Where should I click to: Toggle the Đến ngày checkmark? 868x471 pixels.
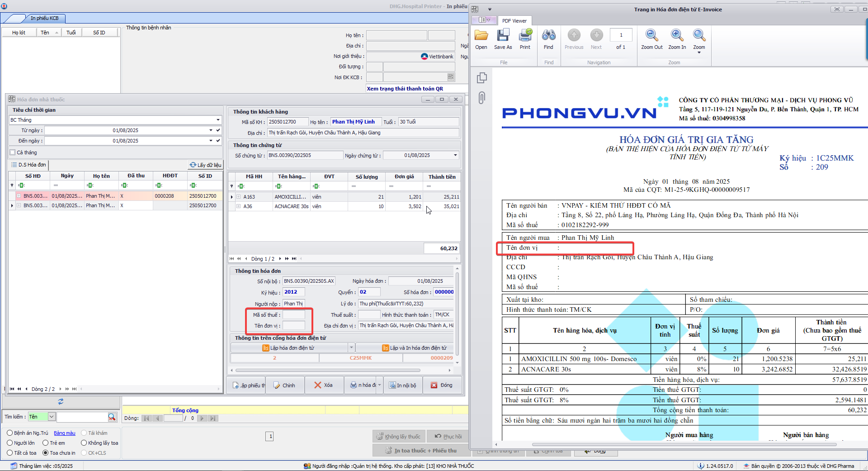tap(218, 141)
